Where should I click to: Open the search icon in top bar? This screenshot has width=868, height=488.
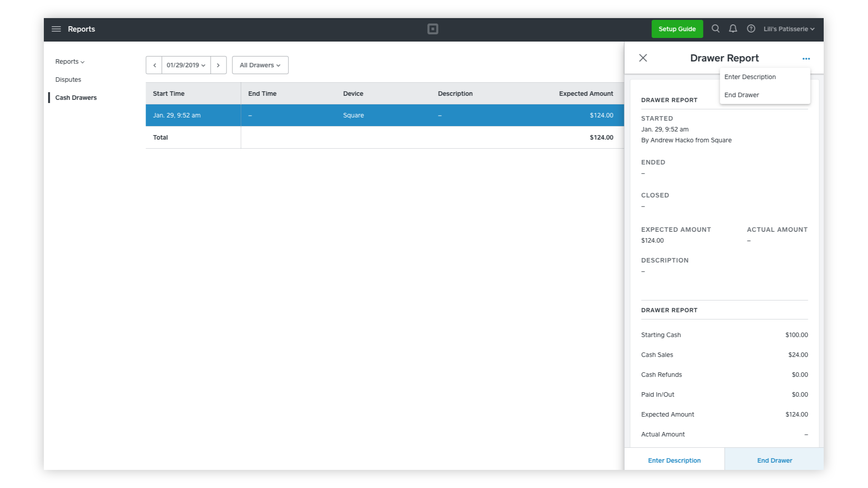[x=715, y=28]
